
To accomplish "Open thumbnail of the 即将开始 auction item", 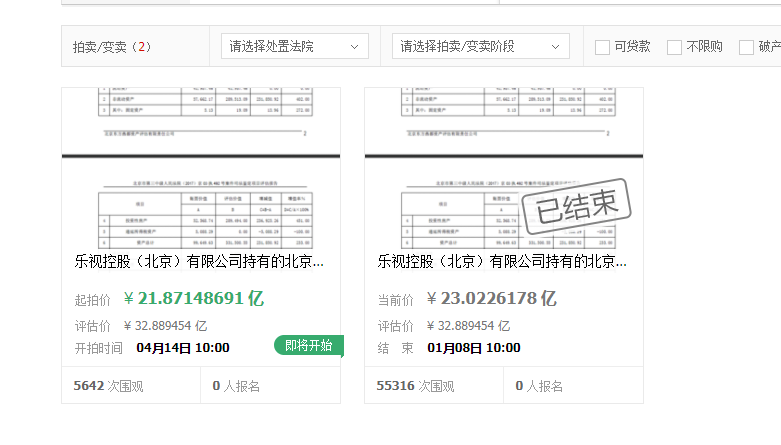I will pyautogui.click(x=201, y=168).
